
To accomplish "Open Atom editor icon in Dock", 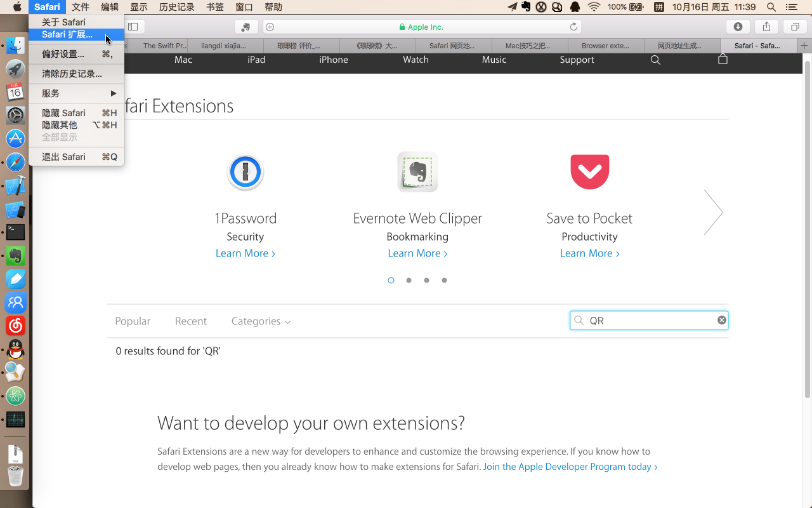I will [15, 396].
